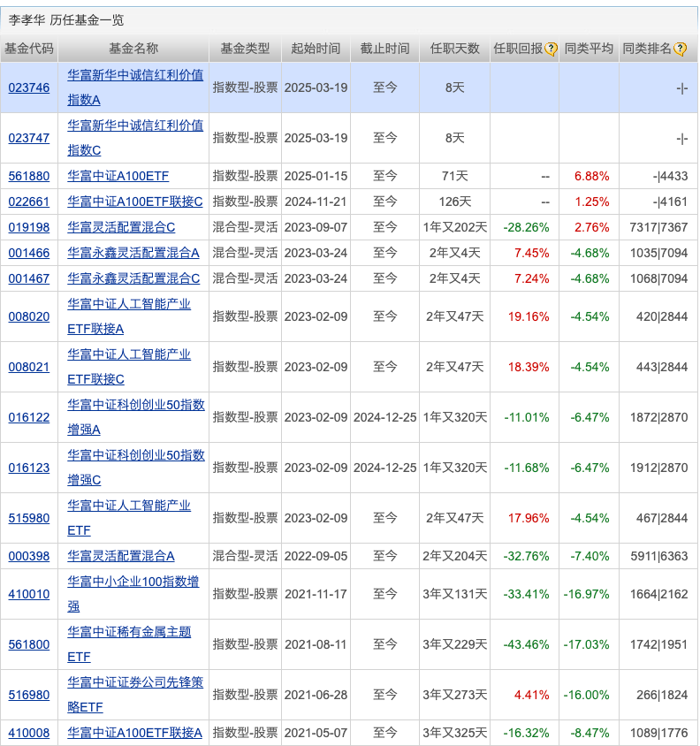Select the -28.26% return cell
Image resolution: width=700 pixels, height=746 pixels.
tap(526, 227)
